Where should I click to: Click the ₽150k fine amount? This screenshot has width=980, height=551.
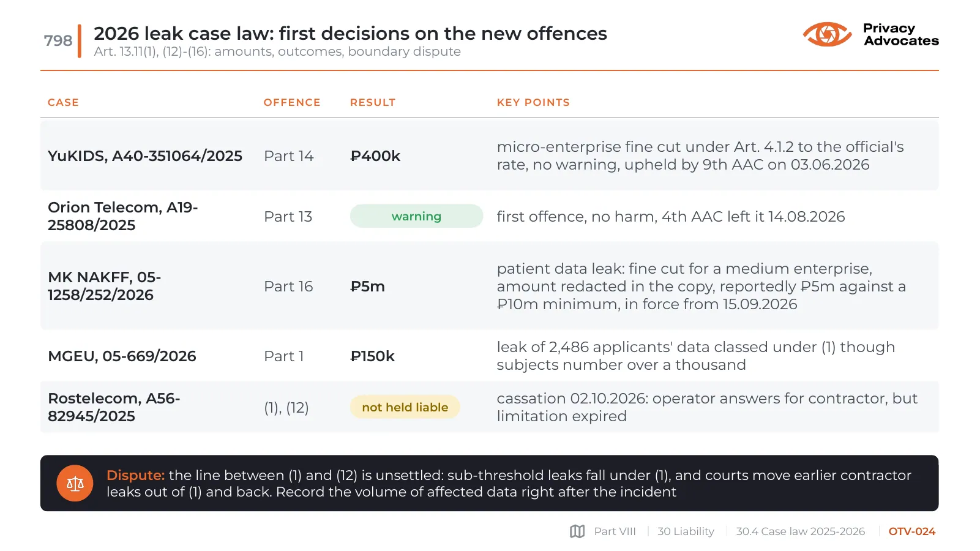[x=372, y=356]
